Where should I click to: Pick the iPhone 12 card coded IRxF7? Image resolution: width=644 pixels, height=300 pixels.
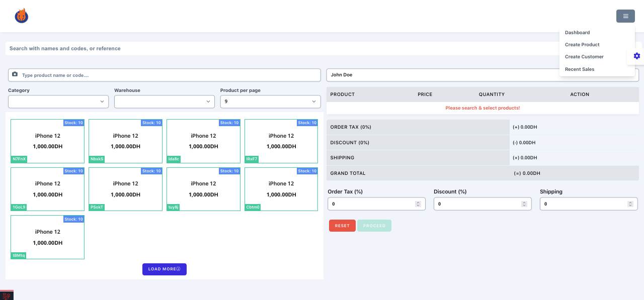coord(281,141)
